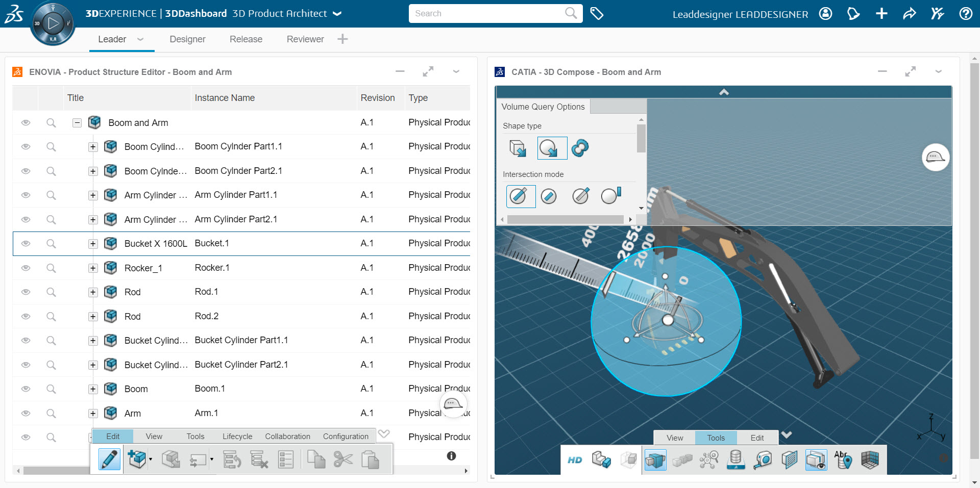
Task: Click the insert product cube icon
Action: 137,459
